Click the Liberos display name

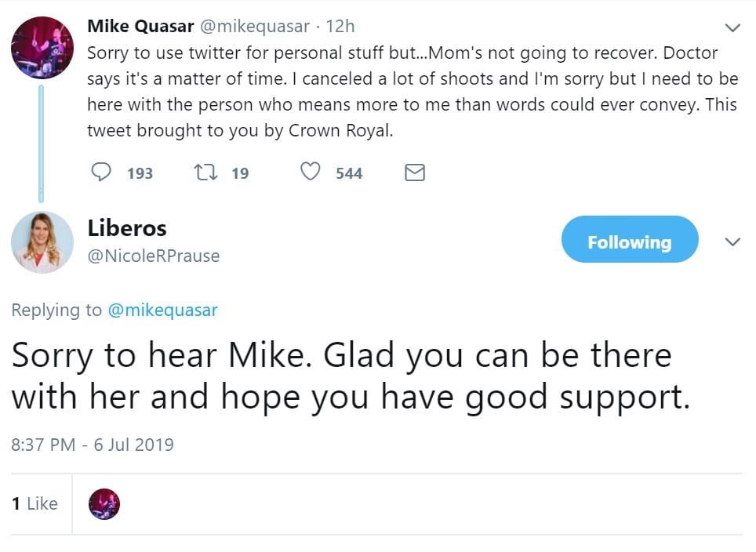127,228
